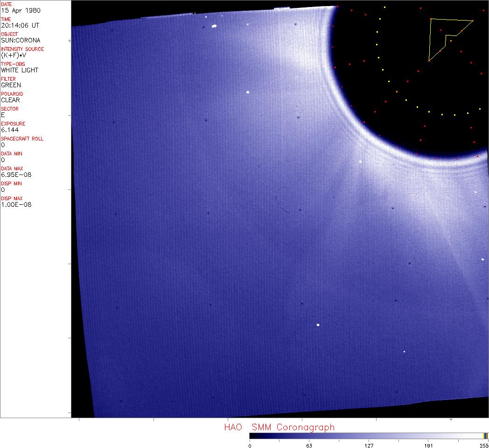489x448 pixels.
Task: Click the GREEN filter value
Action: coord(11,85)
